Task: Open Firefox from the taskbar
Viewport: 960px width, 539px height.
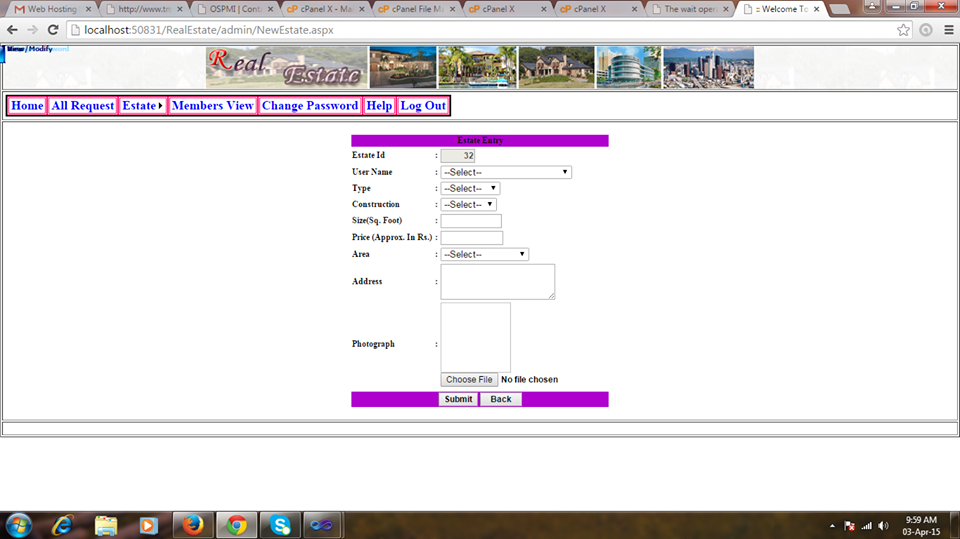Action: (192, 524)
